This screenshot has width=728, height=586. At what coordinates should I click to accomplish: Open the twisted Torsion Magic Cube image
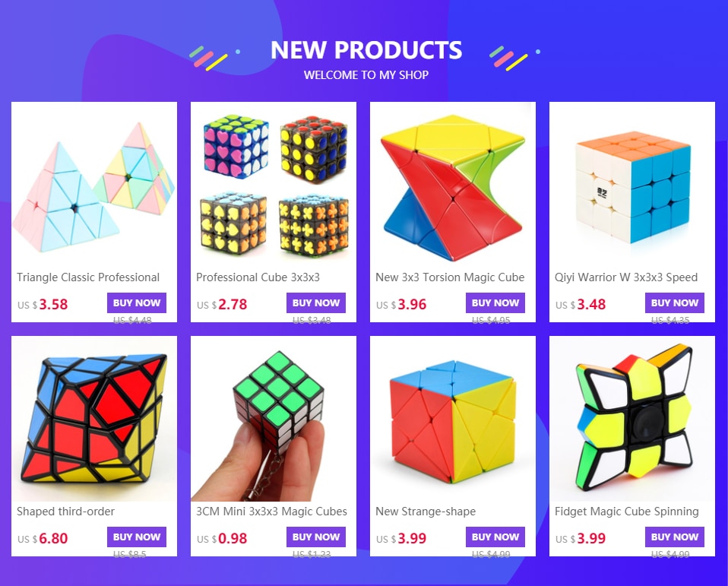coord(453,185)
